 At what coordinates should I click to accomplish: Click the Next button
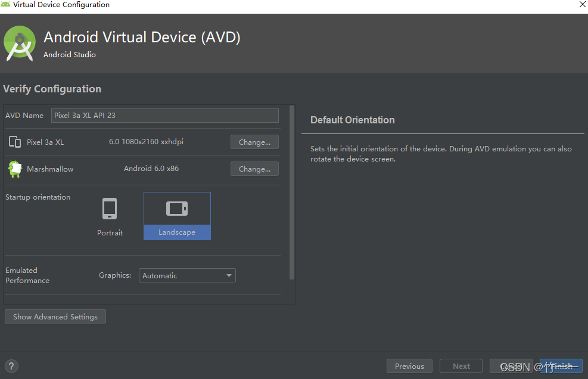[461, 366]
